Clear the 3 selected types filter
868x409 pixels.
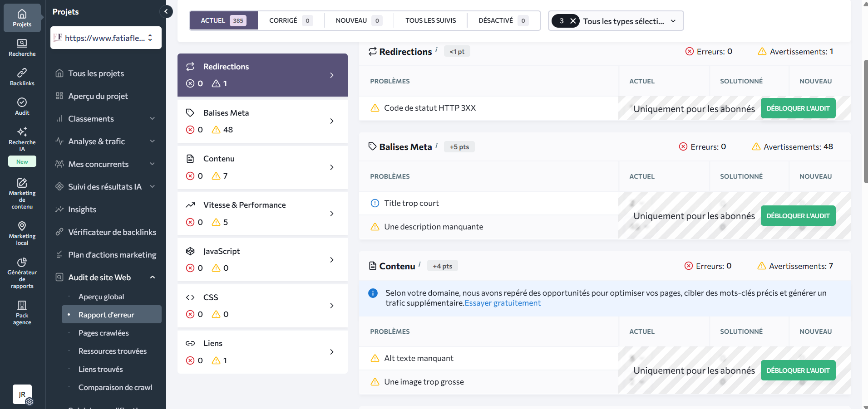coord(573,21)
